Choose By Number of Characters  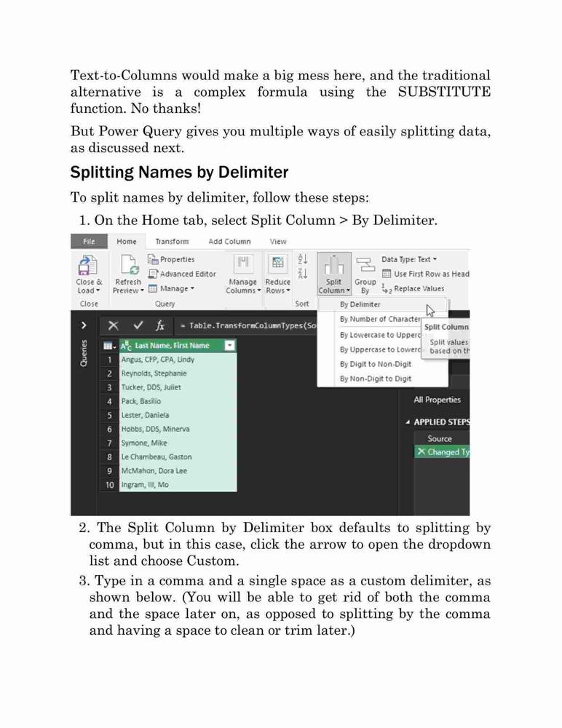[370, 320]
